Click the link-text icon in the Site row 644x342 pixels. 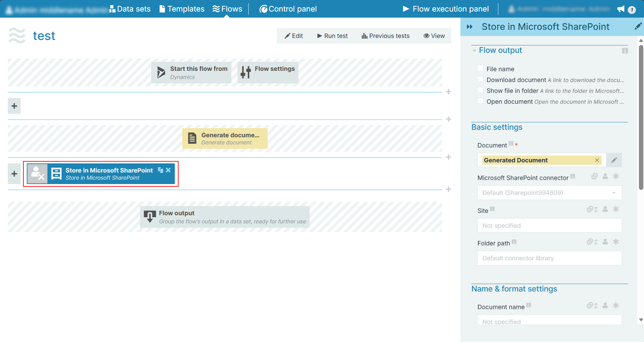[x=592, y=209]
